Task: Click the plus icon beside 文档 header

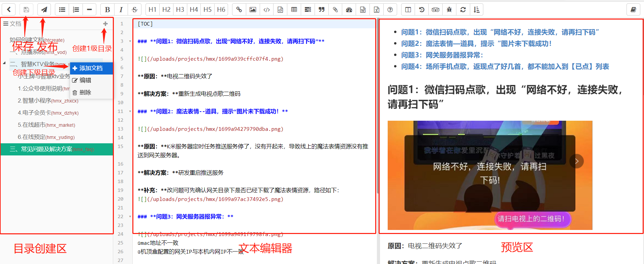Action: click(x=105, y=24)
